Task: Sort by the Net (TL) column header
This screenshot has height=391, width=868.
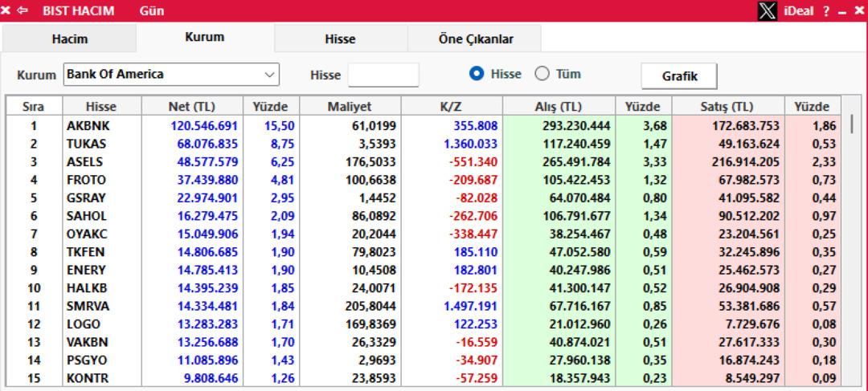Action: pos(192,107)
